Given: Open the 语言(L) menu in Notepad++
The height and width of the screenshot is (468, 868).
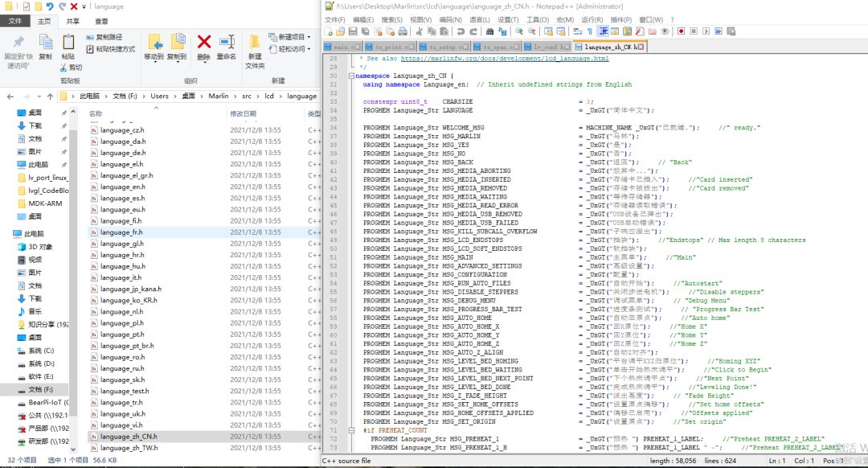Looking at the screenshot, I should 479,19.
